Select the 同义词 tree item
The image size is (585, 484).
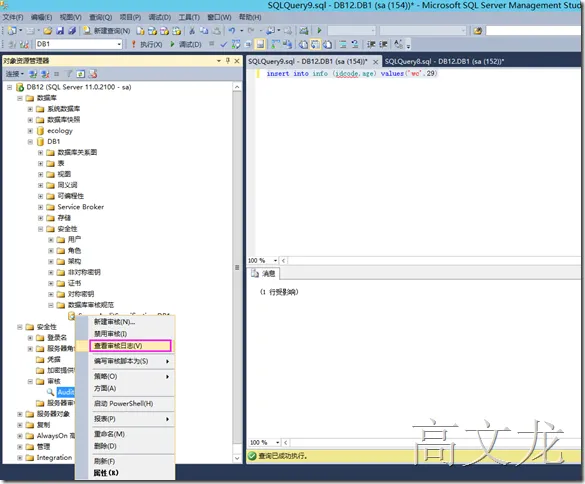point(67,185)
